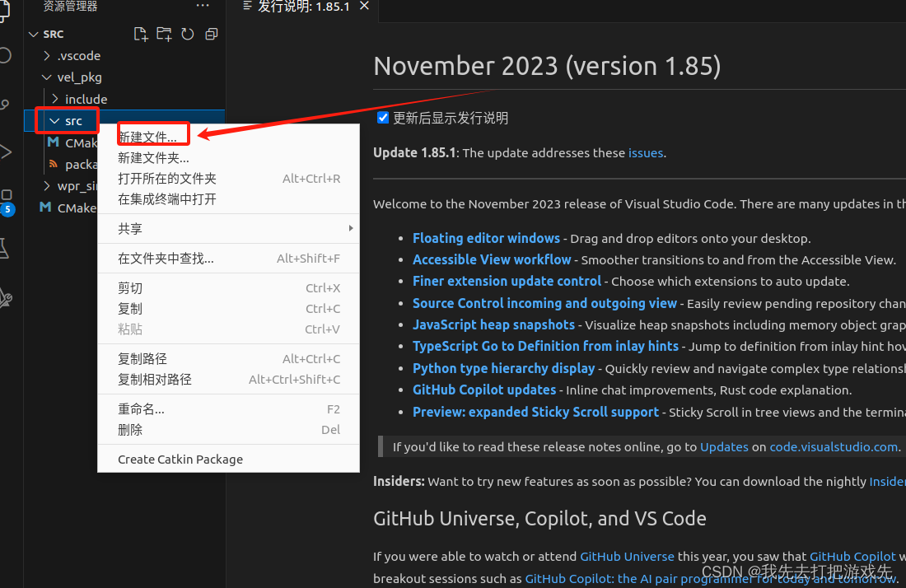Select the include folder name
906x588 pixels.
86,100
